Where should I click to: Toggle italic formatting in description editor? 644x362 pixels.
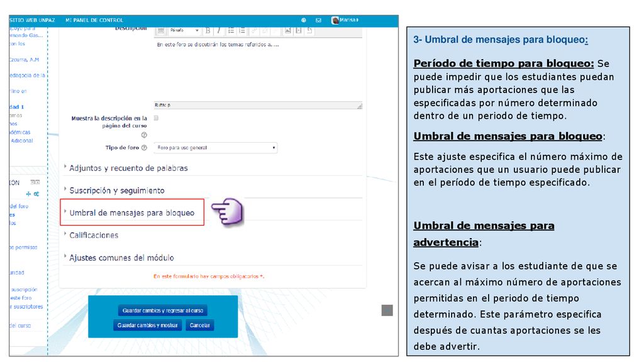218,31
